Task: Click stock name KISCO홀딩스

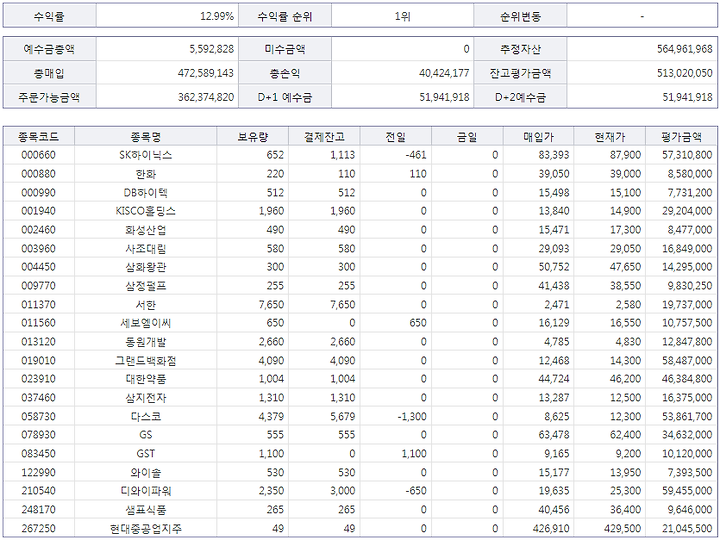Action: pyautogui.click(x=146, y=211)
